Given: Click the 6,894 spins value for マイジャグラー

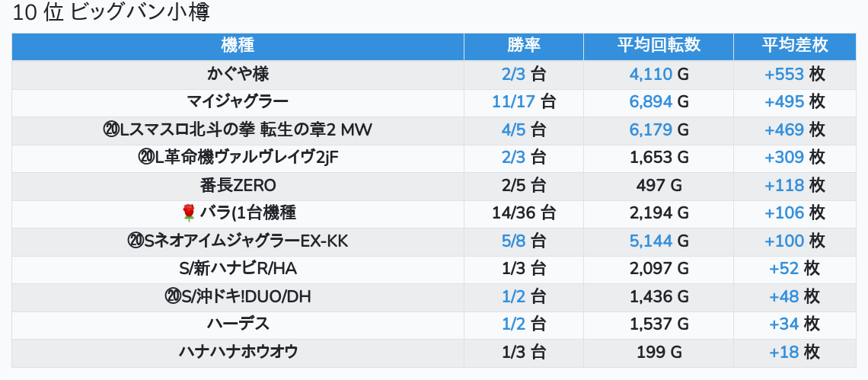Looking at the screenshot, I should coord(650,102).
